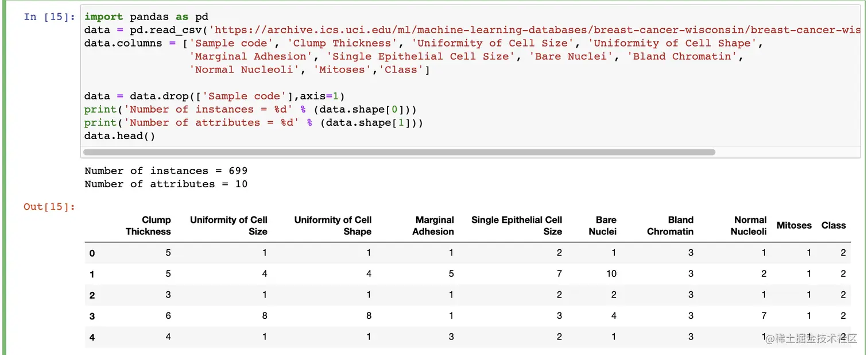Click the Mitoses column header
This screenshot has width=868, height=355.
pyautogui.click(x=794, y=226)
